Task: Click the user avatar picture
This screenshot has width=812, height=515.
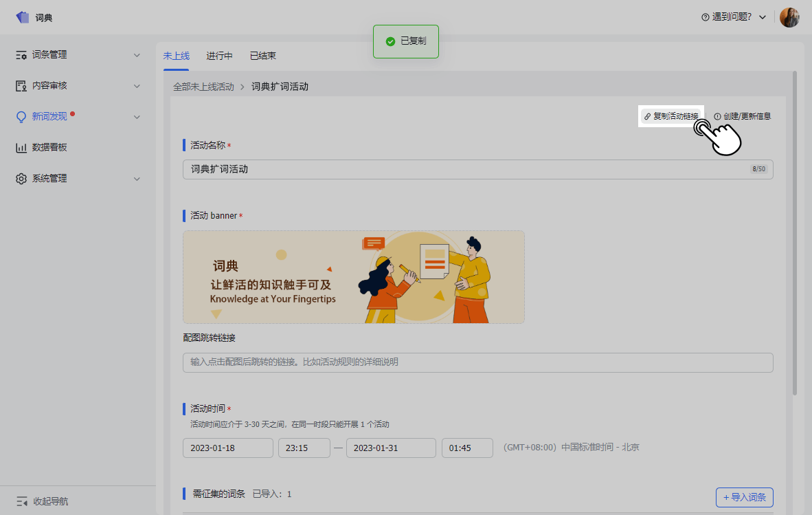Action: [x=789, y=17]
